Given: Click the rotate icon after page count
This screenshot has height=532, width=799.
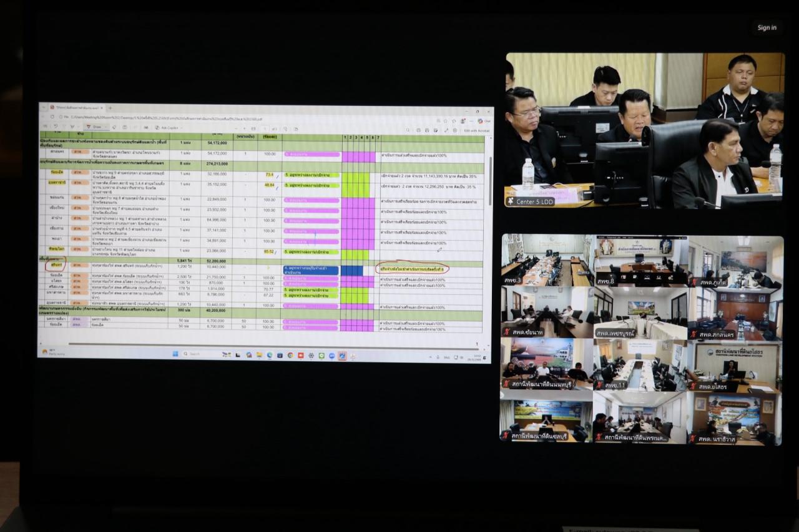Looking at the screenshot, I should [286, 128].
